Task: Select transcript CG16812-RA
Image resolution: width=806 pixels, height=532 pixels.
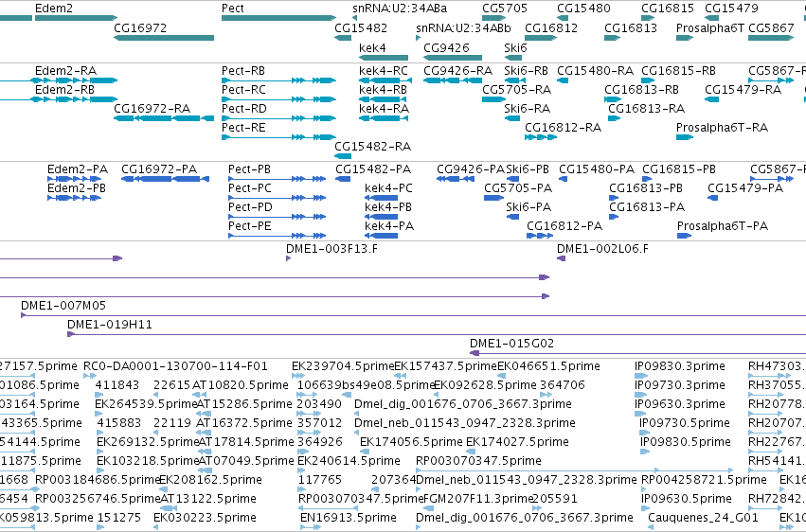Action: click(x=541, y=137)
